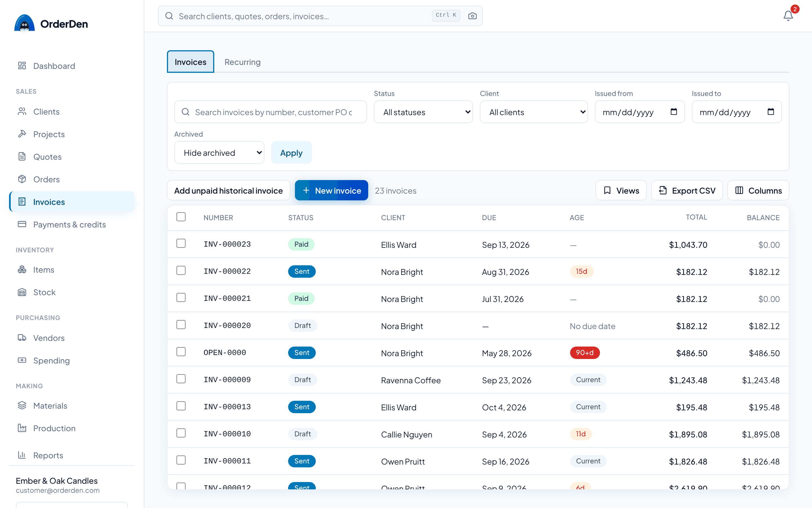Open the Quotes page
The height and width of the screenshot is (508, 812).
tap(72, 157)
